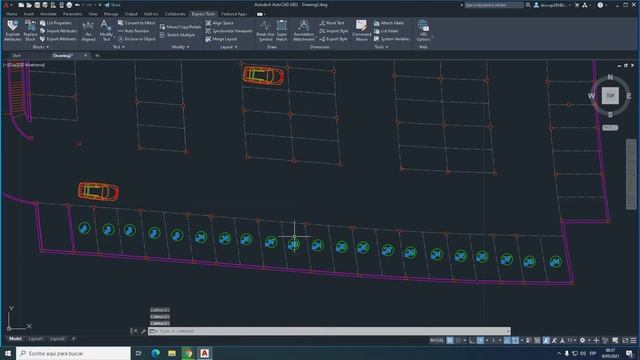Viewport: 640px width, 360px height.
Task: Expand the Layout panel dropdown
Action: click(229, 47)
